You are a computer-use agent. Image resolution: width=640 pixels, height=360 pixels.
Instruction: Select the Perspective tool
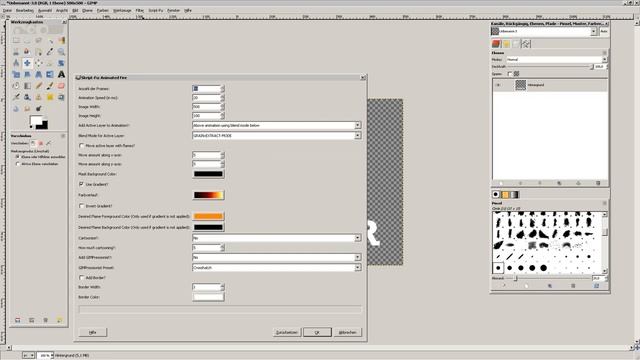point(38,75)
